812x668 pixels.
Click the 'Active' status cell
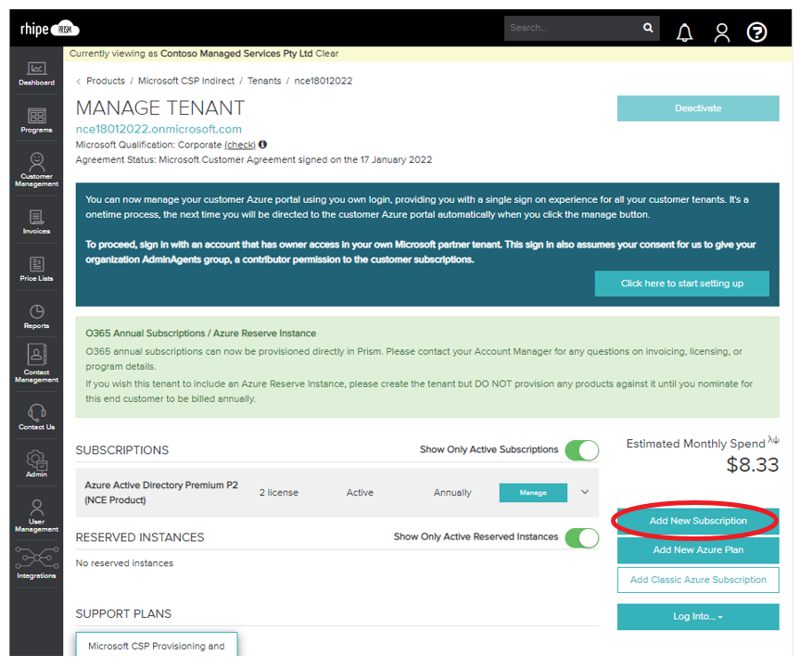tap(360, 493)
